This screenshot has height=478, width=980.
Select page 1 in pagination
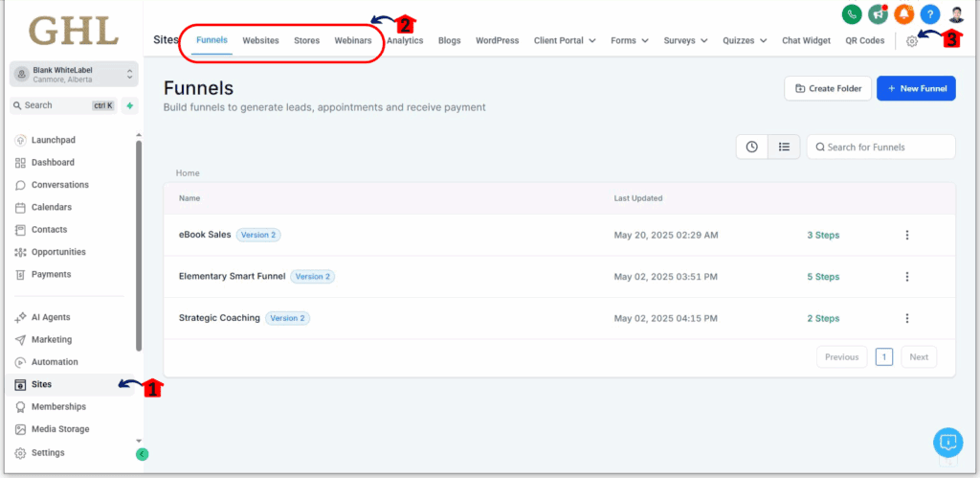pyautogui.click(x=884, y=356)
